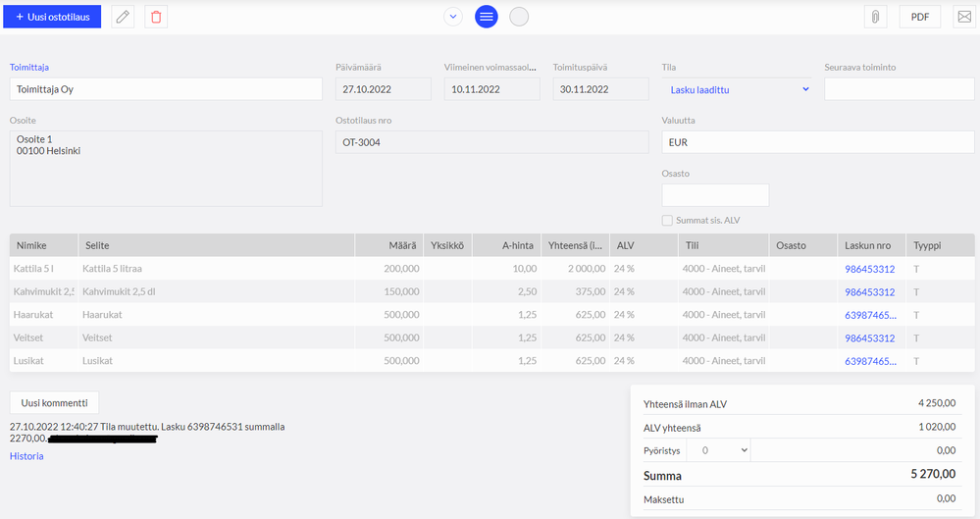Open the Tila status dropdown

pos(740,89)
